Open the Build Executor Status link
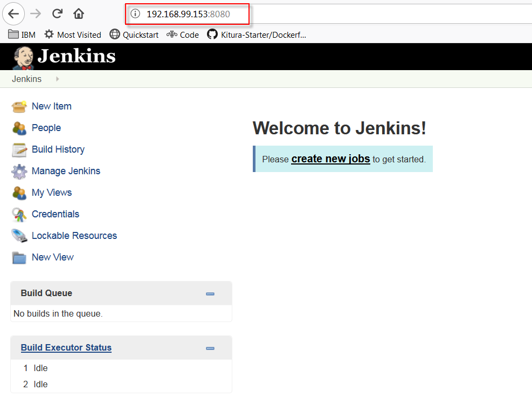The width and height of the screenshot is (532, 411). 66,348
